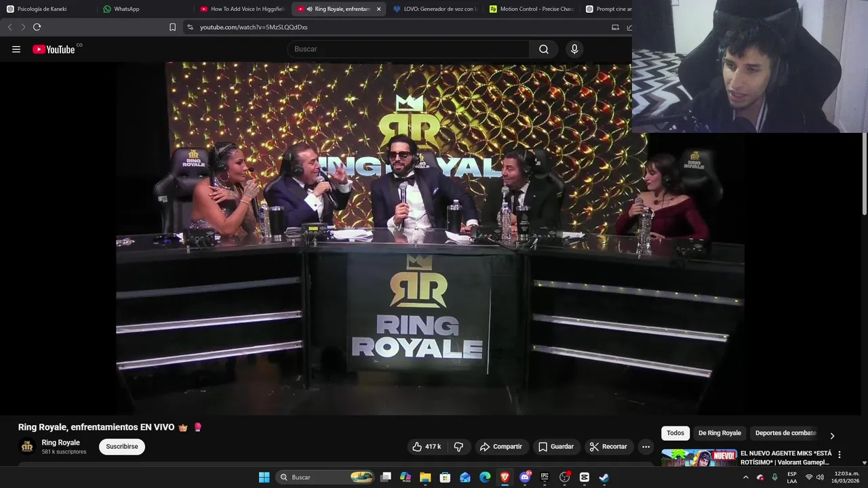Image resolution: width=868 pixels, height=488 pixels.
Task: Open more actions three-dot menu under video
Action: point(646,447)
